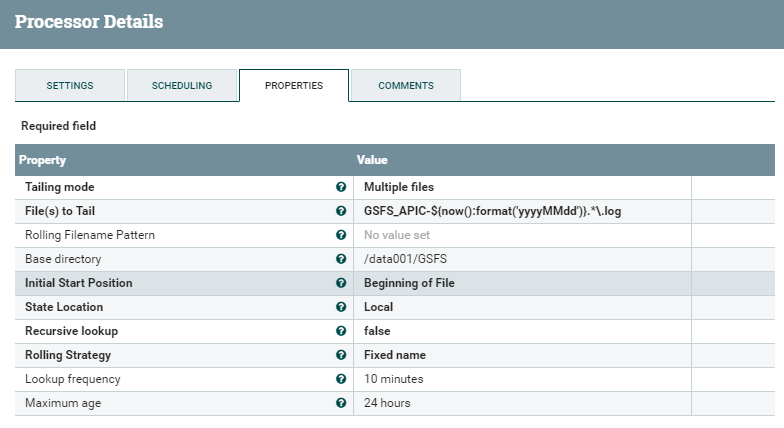Switch to the Settings tab
This screenshot has height=428, width=784.
click(x=70, y=86)
